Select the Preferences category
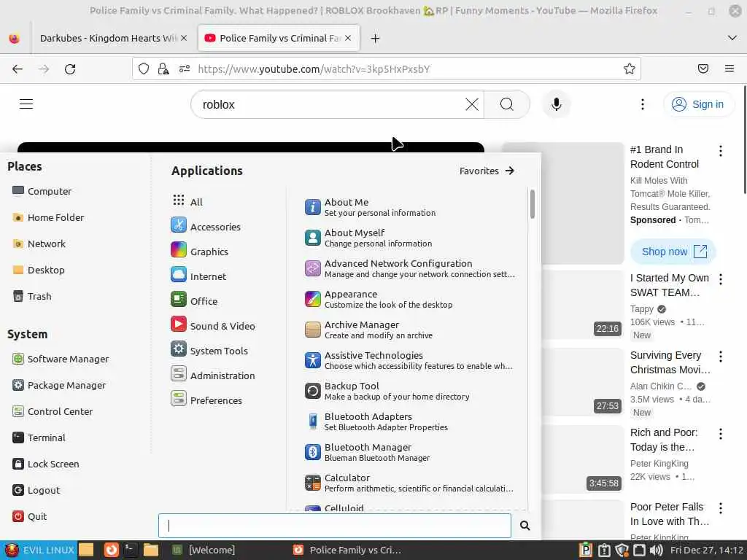Screen dimensions: 747x560 coord(206,400)
